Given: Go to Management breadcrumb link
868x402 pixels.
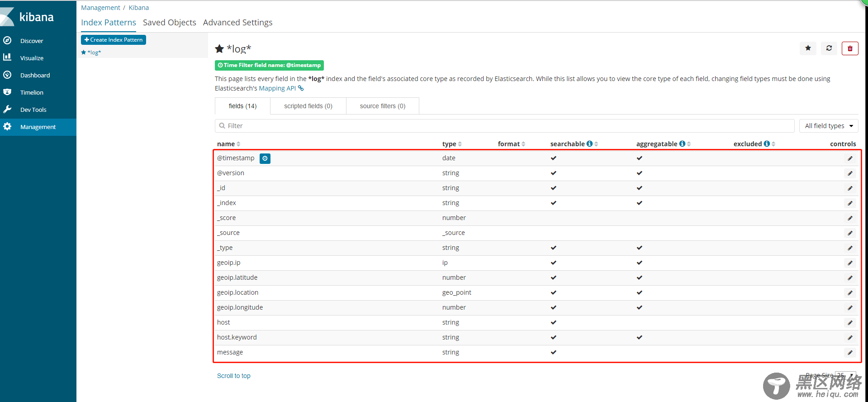Looking at the screenshot, I should (100, 8).
